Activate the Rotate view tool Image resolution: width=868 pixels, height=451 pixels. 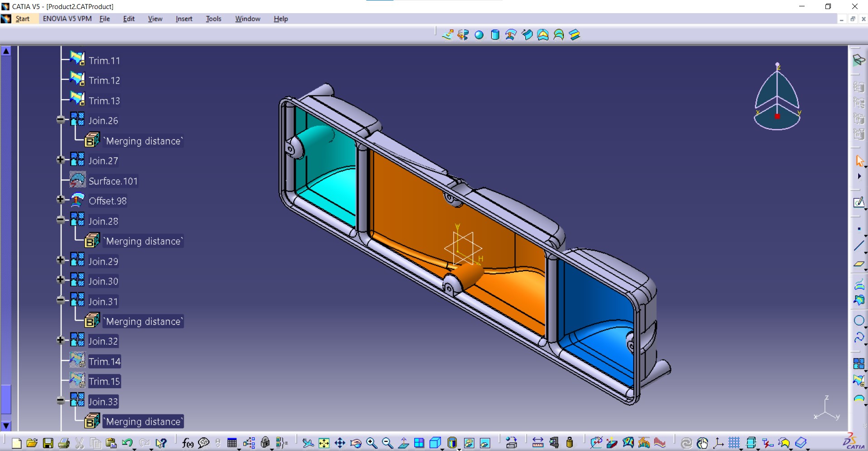point(355,443)
